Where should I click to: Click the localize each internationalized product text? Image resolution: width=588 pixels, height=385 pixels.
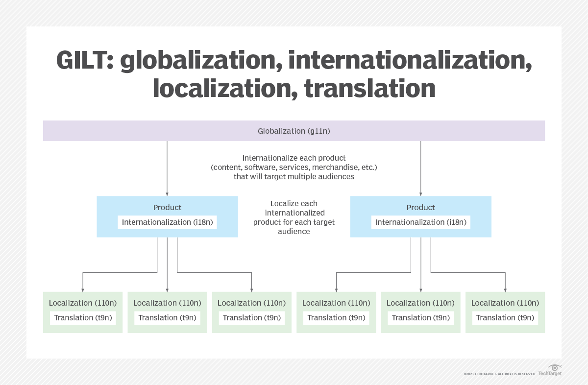tap(294, 217)
